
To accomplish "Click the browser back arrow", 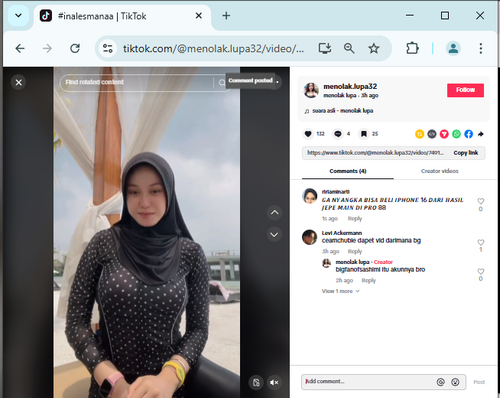I will [x=20, y=49].
